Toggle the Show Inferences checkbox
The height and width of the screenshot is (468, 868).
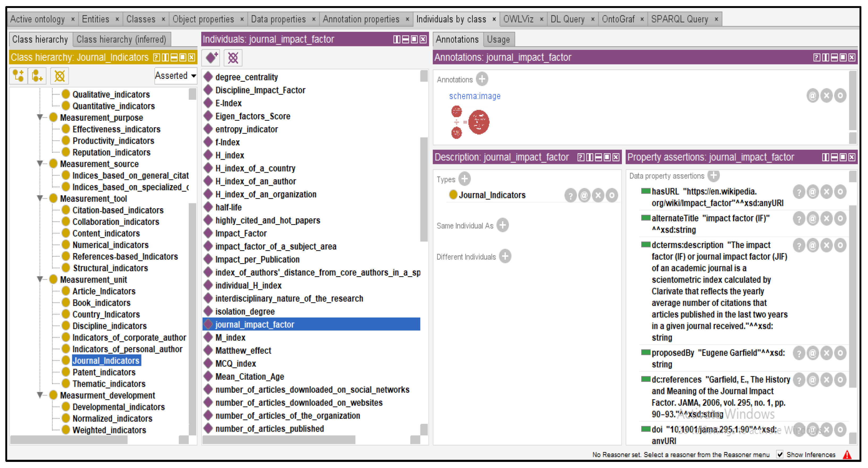click(x=779, y=454)
